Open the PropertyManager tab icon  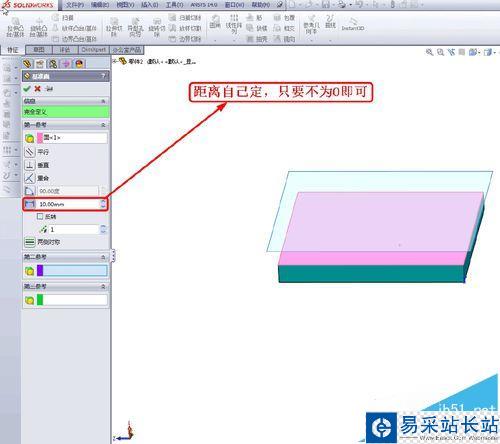point(40,63)
